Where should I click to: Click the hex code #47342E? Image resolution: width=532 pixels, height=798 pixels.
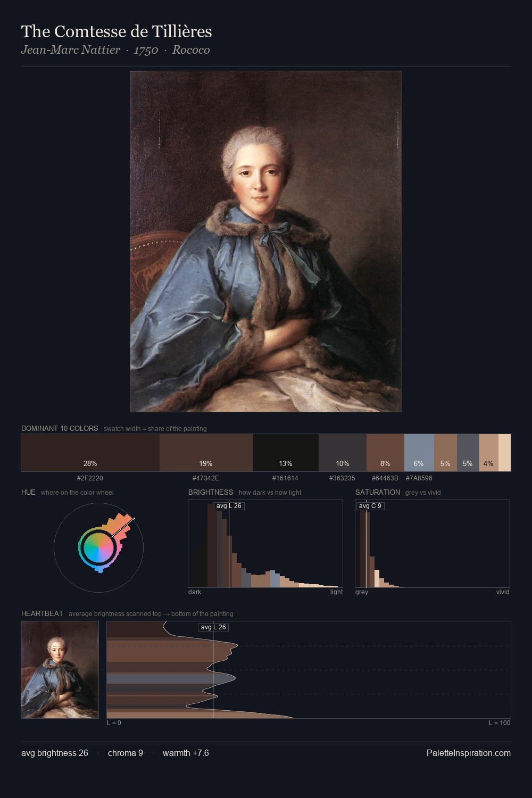pyautogui.click(x=206, y=478)
